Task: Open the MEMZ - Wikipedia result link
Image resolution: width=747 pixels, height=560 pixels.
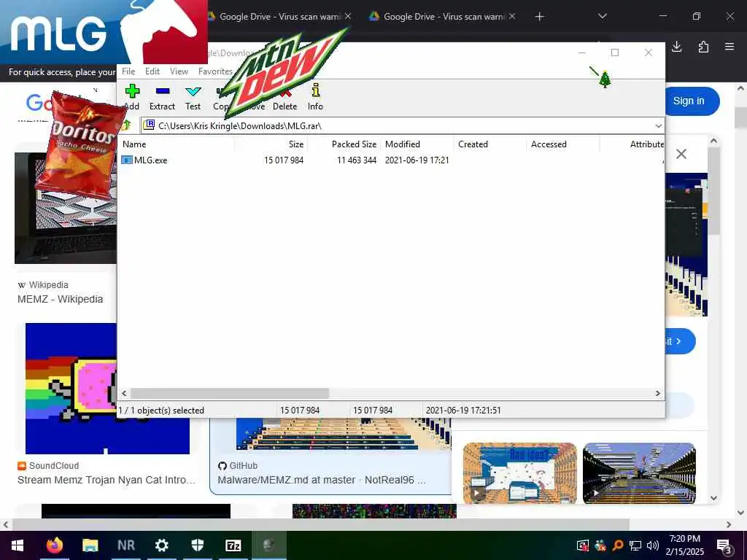Action: point(60,299)
